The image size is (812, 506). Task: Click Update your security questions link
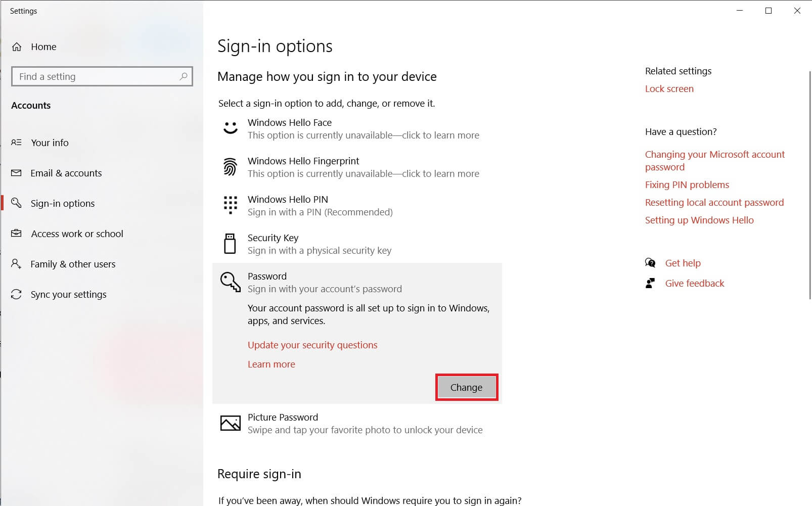coord(312,345)
